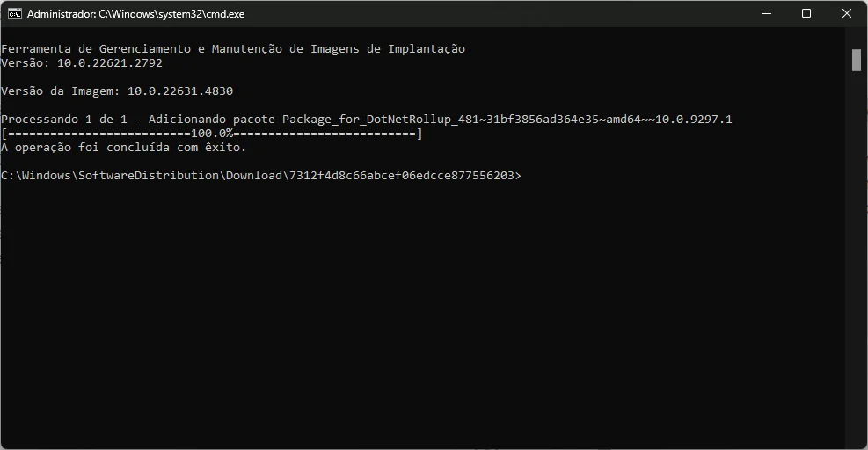Click the vertical scrollbar thumb
The width and height of the screenshot is (868, 450).
pyautogui.click(x=857, y=60)
